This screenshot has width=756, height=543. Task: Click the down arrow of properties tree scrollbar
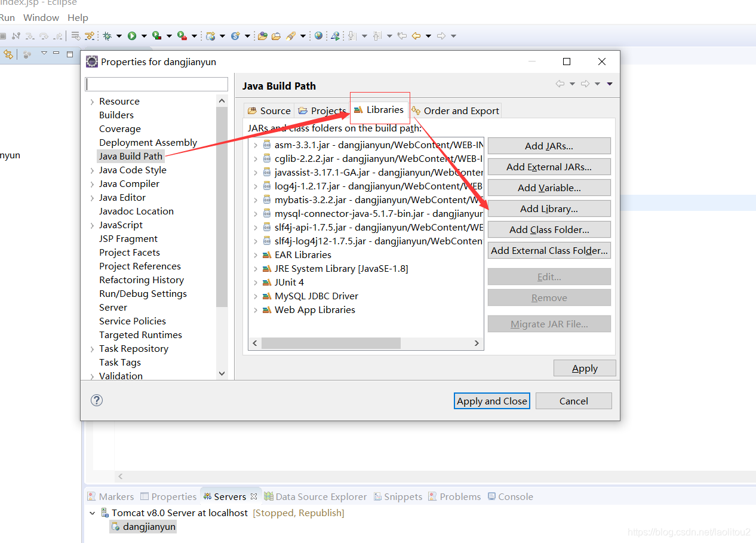click(x=222, y=373)
